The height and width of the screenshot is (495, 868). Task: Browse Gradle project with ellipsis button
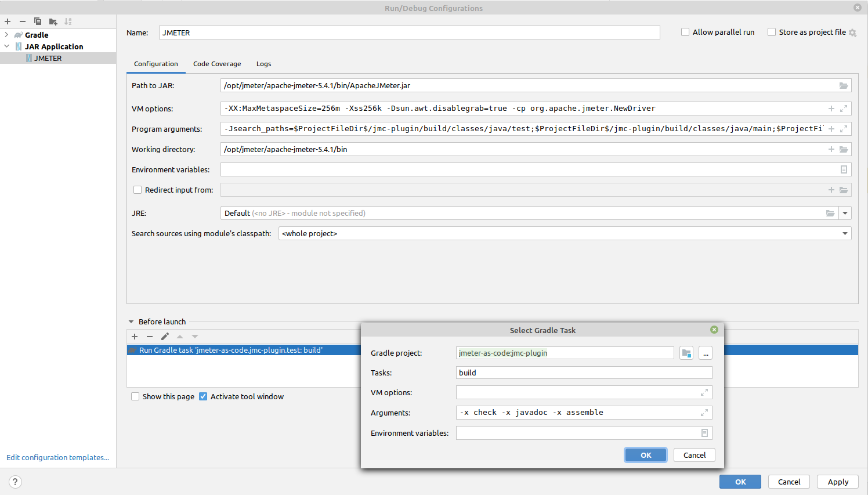click(706, 353)
